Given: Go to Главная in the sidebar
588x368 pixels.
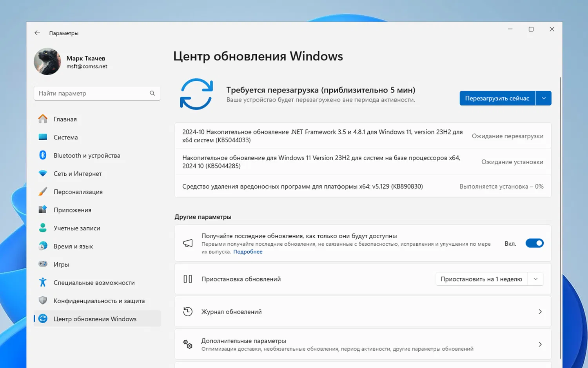Looking at the screenshot, I should click(x=97, y=119).
